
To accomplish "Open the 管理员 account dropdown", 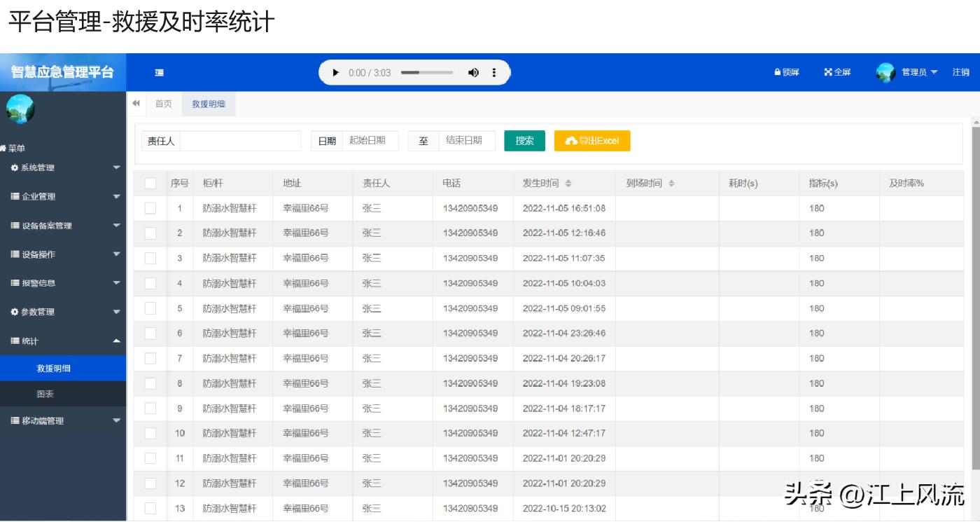I will tap(914, 72).
